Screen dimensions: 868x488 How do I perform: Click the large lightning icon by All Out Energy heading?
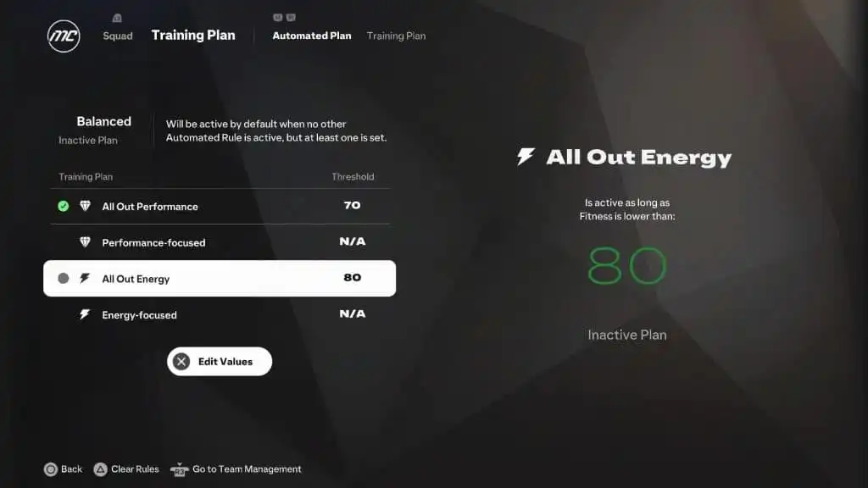526,157
